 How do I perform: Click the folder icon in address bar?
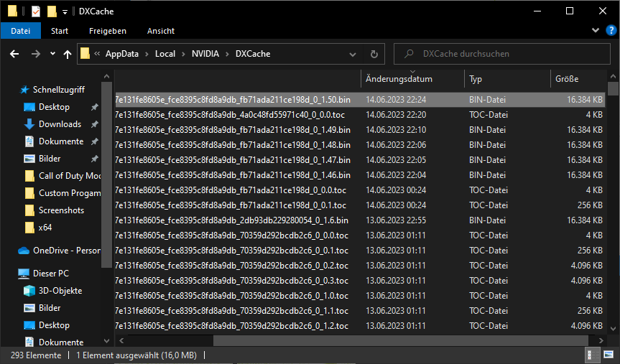[x=85, y=54]
